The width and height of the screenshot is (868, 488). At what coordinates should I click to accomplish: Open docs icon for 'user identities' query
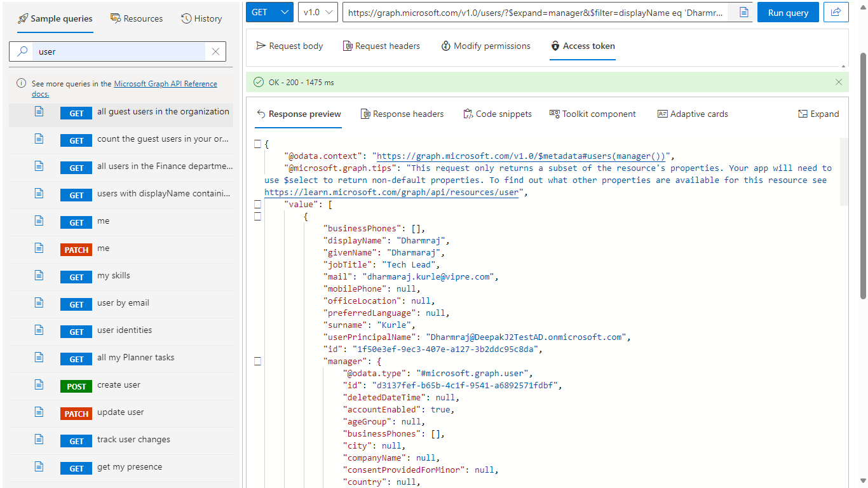pyautogui.click(x=39, y=330)
